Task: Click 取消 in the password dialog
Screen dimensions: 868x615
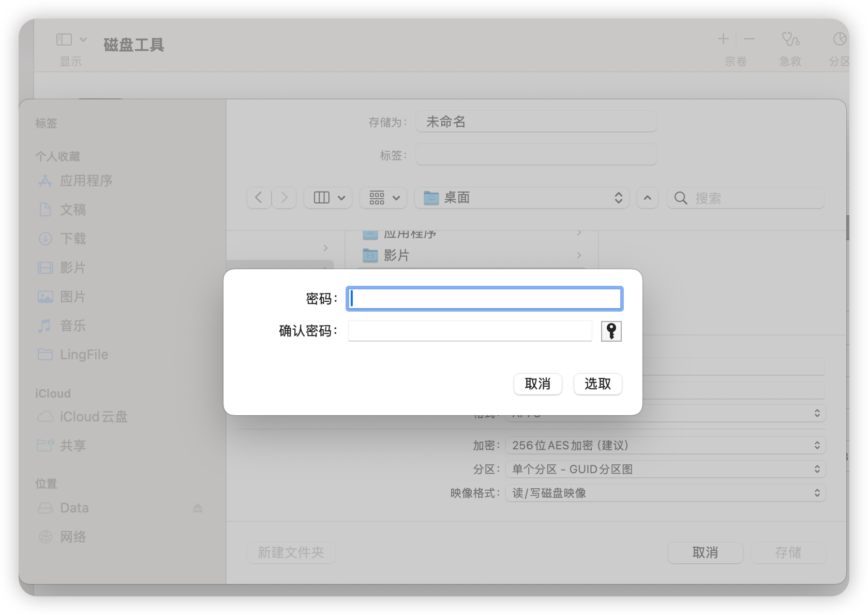Action: [537, 384]
